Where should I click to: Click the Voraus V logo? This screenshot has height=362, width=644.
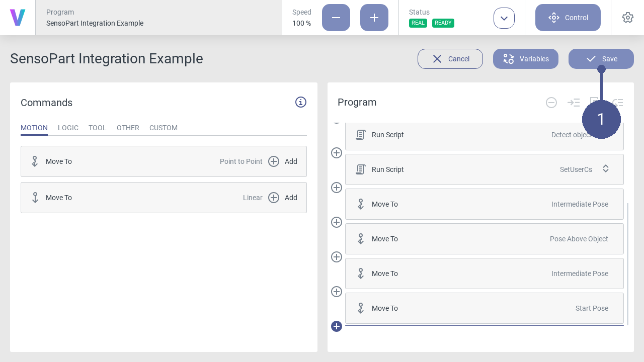click(18, 18)
